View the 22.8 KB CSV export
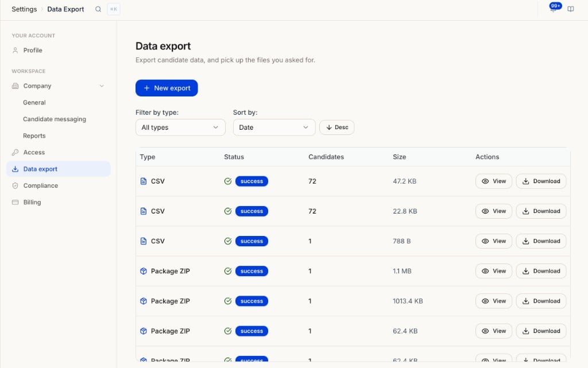The width and height of the screenshot is (588, 368). tap(493, 211)
